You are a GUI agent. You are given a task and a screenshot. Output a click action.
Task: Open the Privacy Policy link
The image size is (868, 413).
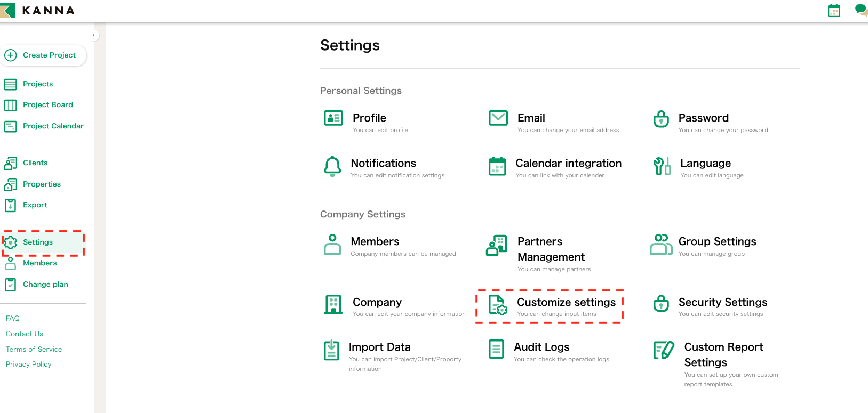29,365
